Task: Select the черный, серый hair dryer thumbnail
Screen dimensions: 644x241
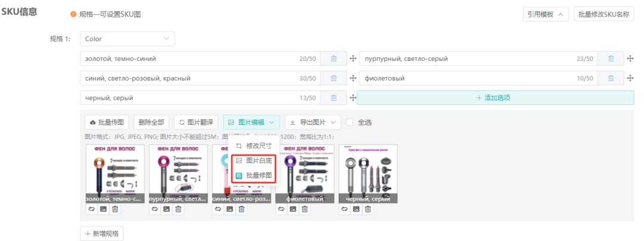Action: [x=367, y=174]
